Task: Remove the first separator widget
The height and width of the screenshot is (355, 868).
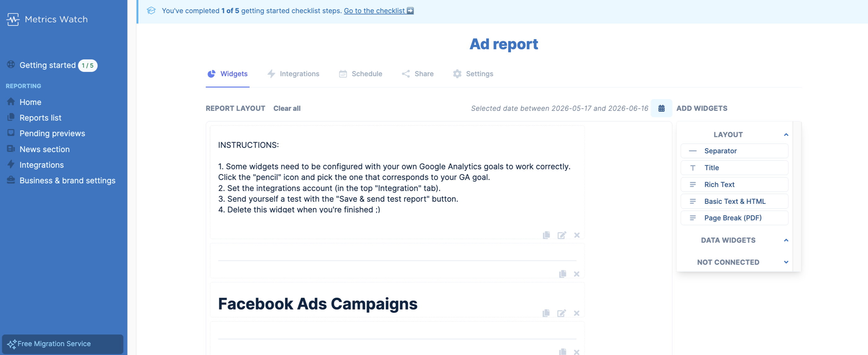Action: [x=576, y=274]
